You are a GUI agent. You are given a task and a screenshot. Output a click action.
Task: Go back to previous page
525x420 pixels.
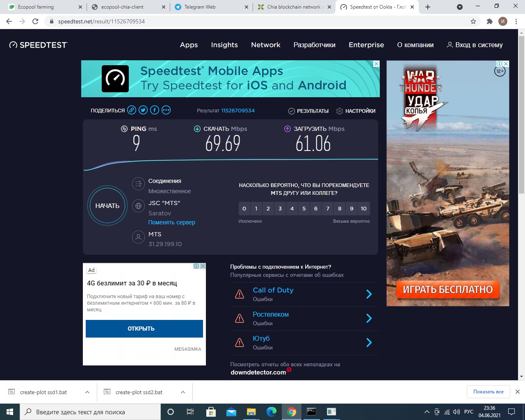coord(9,21)
